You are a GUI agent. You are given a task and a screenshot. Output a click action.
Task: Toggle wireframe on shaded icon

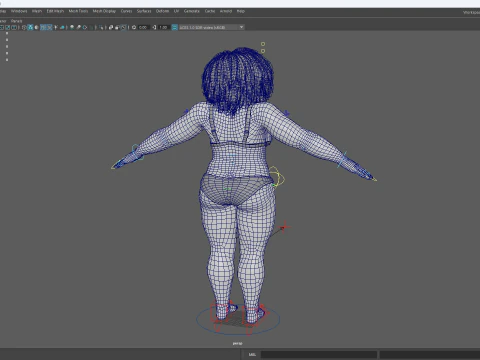tap(43, 27)
